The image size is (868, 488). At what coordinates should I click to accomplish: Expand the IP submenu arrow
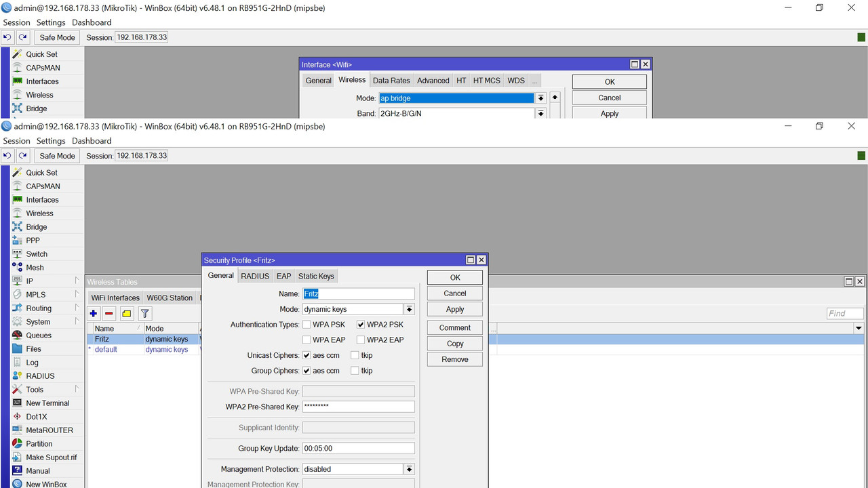click(x=77, y=281)
